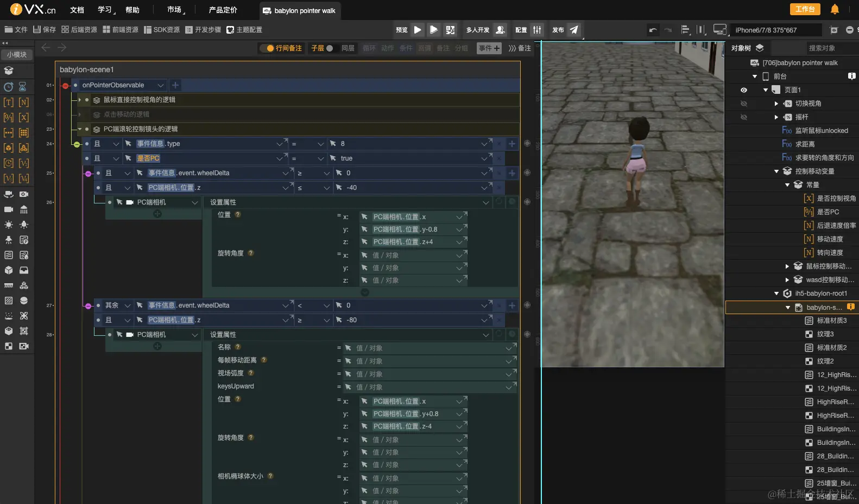This screenshot has width=859, height=504.
Task: Click the 对象树 layers icon
Action: [x=760, y=48]
